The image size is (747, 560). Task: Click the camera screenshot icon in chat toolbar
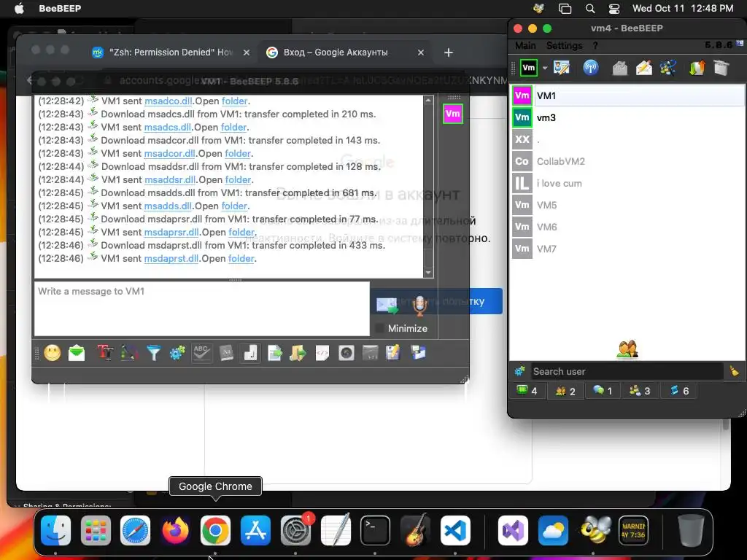coord(347,353)
